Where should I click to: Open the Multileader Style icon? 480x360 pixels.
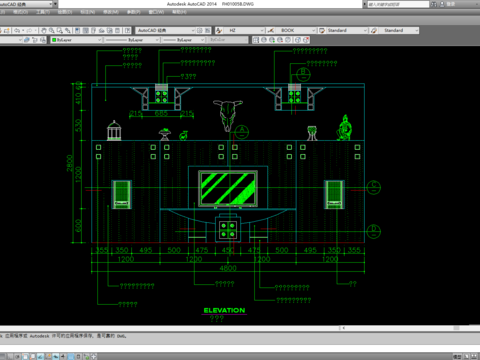click(374, 30)
